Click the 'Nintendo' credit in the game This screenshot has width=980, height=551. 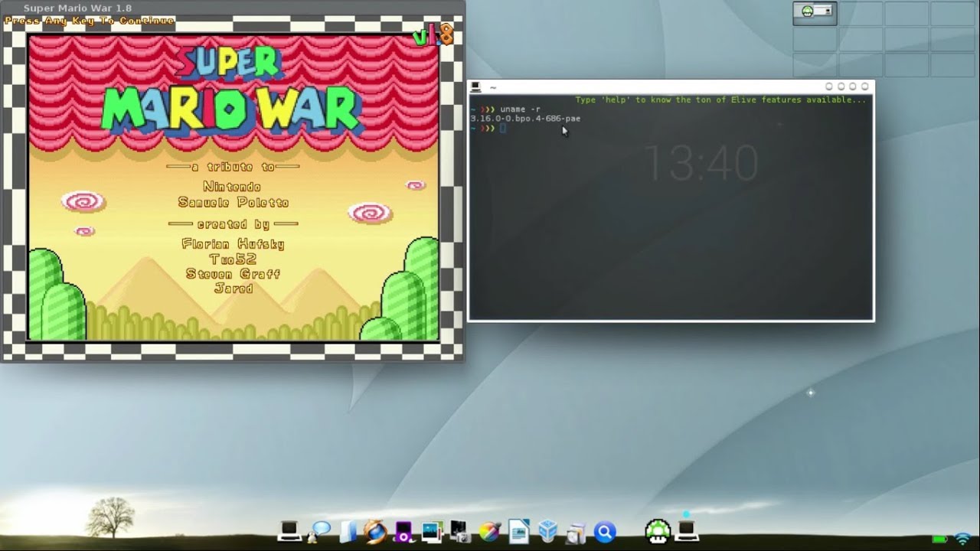coord(232,187)
